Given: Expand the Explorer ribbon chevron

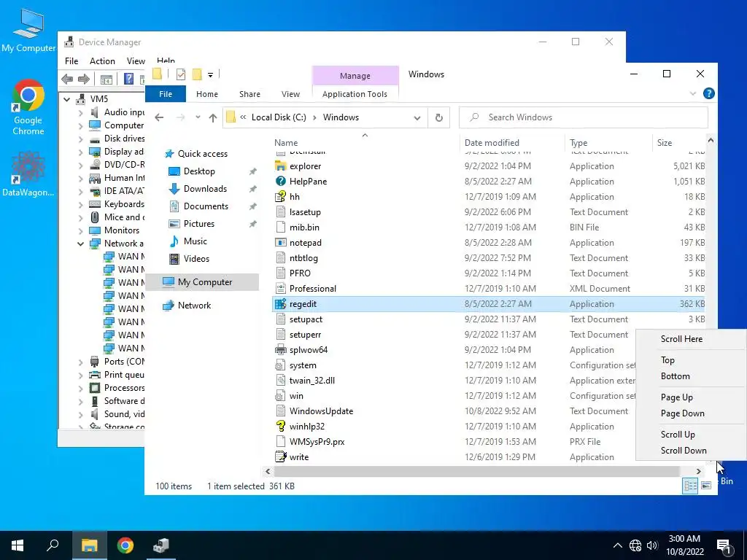Looking at the screenshot, I should (693, 94).
